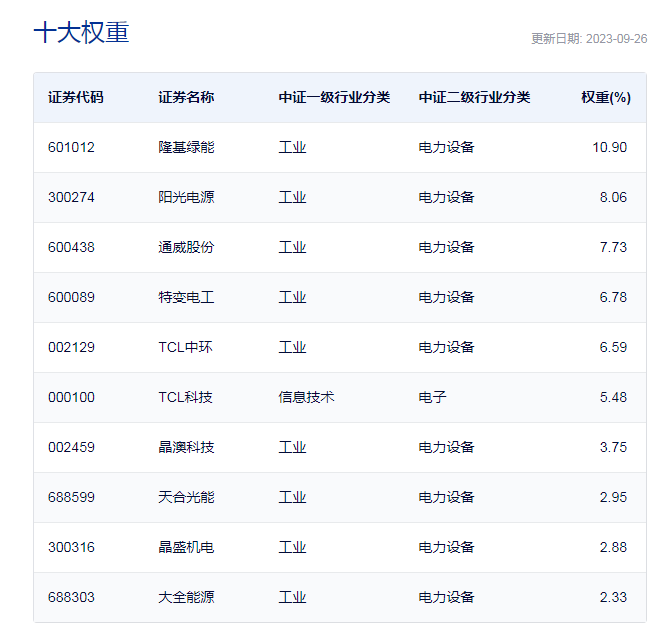Select security code 601012
The height and width of the screenshot is (643, 663).
pos(71,147)
